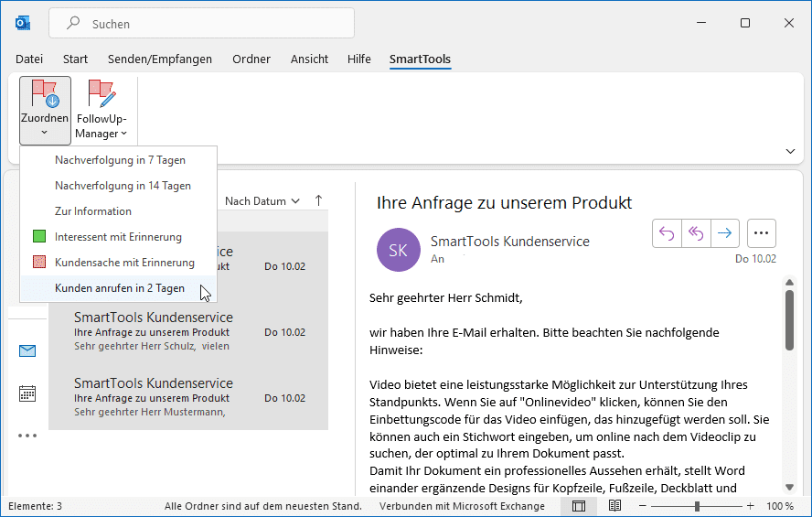Image resolution: width=812 pixels, height=517 pixels.
Task: Click the zoom slider handle
Action: [x=697, y=506]
